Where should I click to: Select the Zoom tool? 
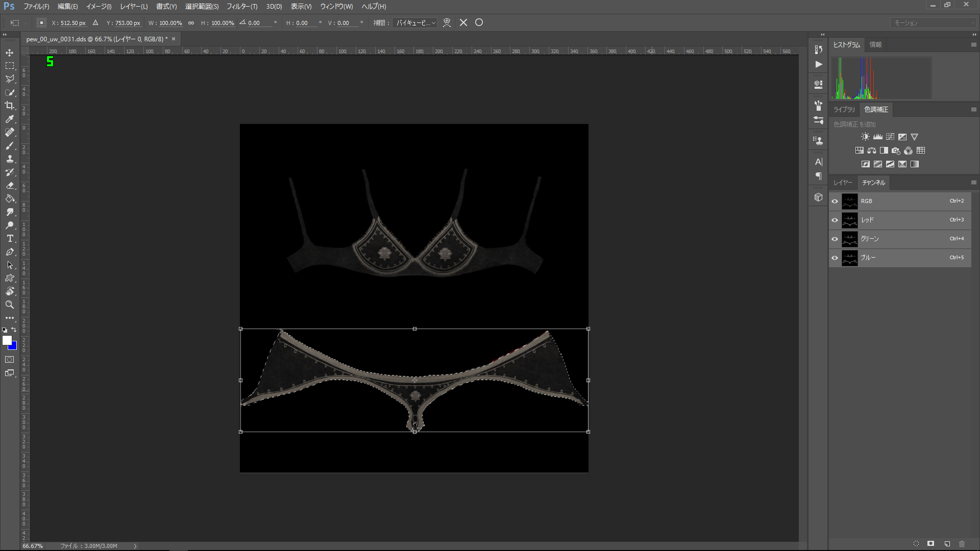click(x=10, y=305)
